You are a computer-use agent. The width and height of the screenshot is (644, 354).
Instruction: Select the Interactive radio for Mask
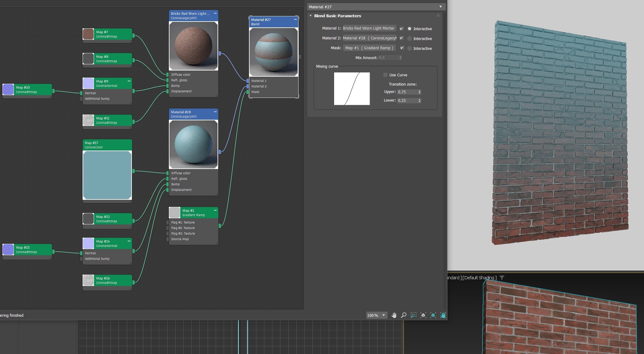tap(410, 48)
